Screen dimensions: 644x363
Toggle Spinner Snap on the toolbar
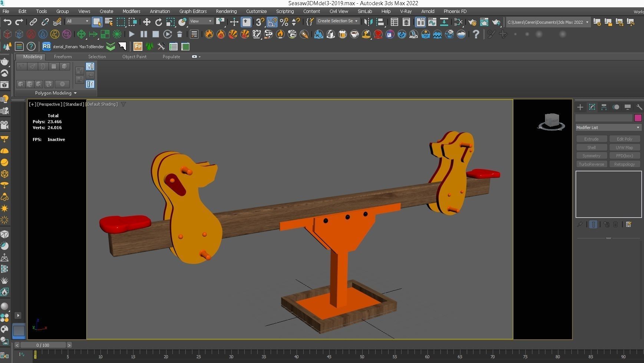pos(296,22)
